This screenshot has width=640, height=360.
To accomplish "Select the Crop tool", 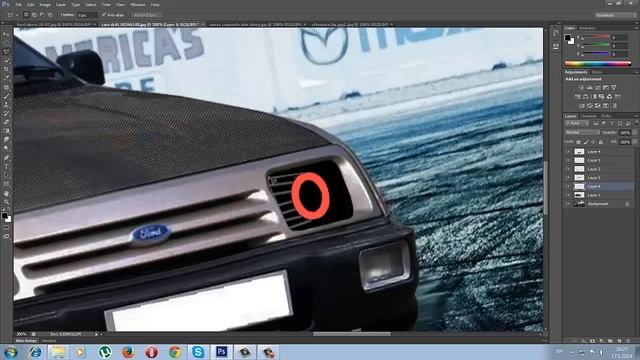I will (x=6, y=69).
